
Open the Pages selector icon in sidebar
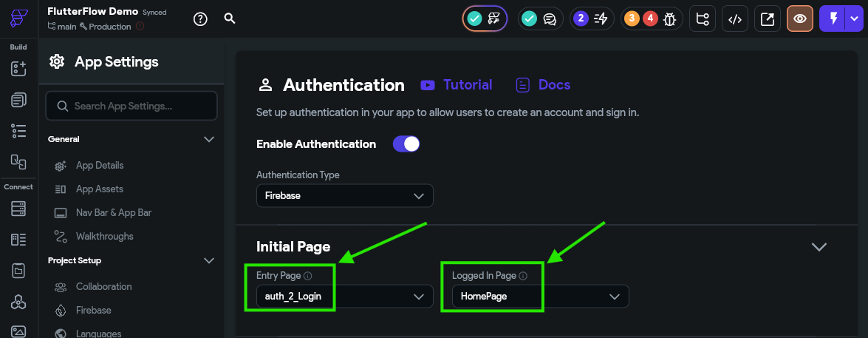[18, 100]
